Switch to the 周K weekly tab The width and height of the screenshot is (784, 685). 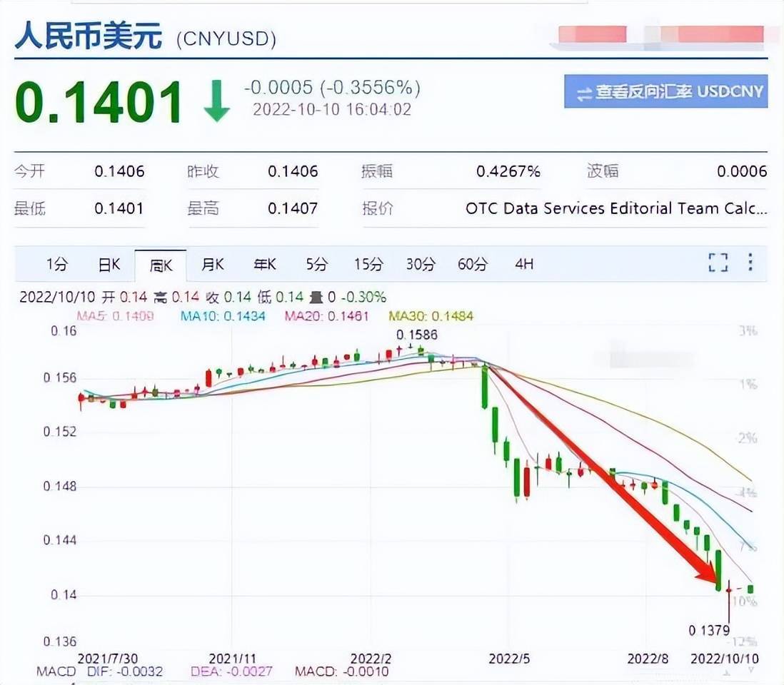(160, 264)
